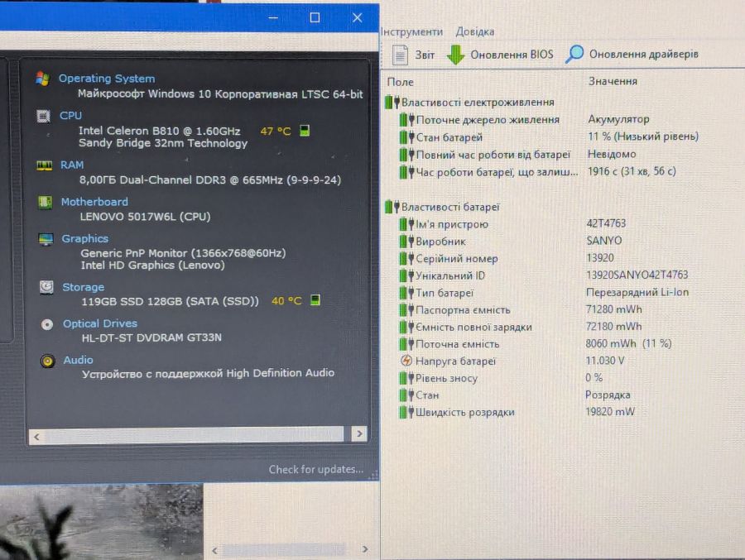Select the Тип батареї row

point(544,293)
